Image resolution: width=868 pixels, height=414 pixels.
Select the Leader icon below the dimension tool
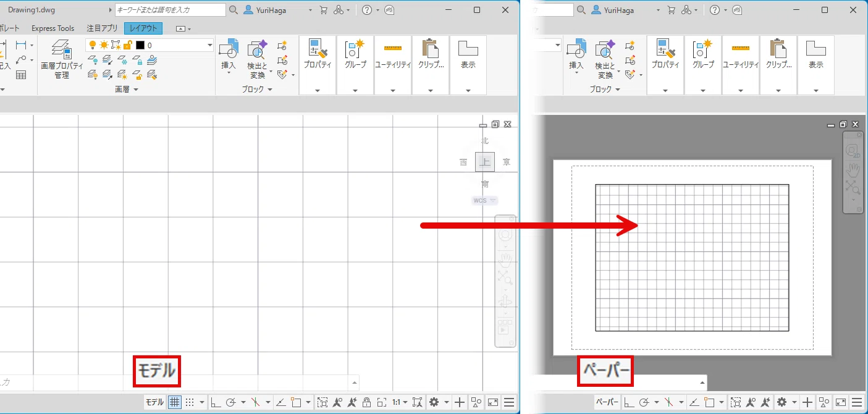point(21,60)
